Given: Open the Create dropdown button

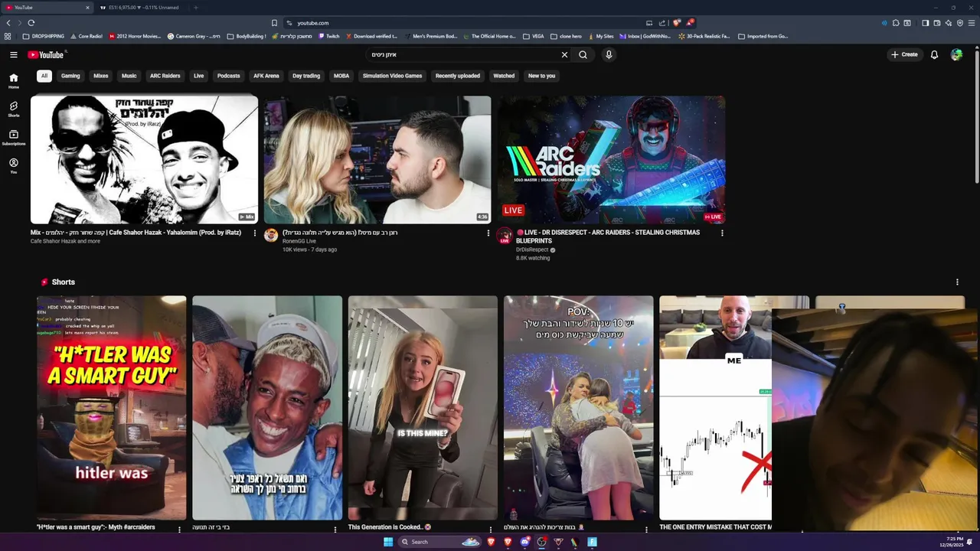Looking at the screenshot, I should point(904,54).
